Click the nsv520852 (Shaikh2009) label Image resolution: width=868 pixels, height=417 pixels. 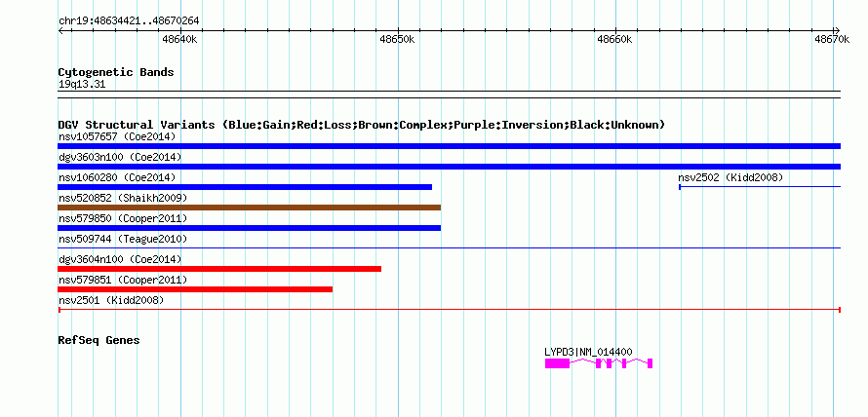pyautogui.click(x=123, y=198)
